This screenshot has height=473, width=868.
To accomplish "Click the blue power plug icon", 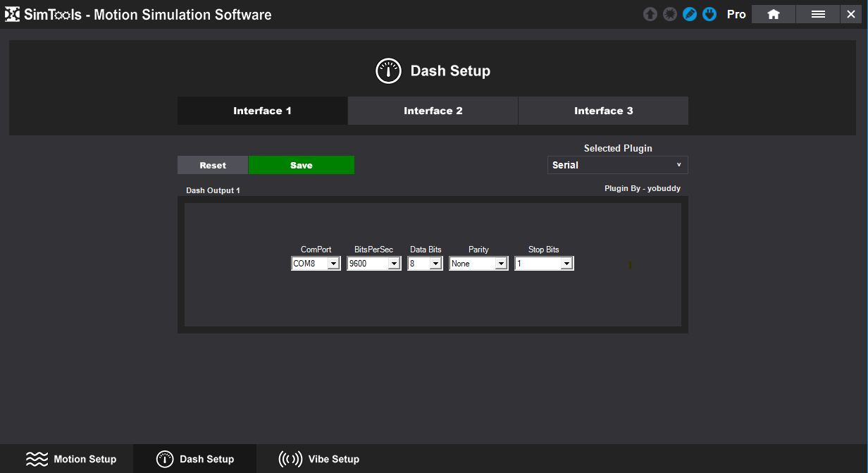I will 709,14.
